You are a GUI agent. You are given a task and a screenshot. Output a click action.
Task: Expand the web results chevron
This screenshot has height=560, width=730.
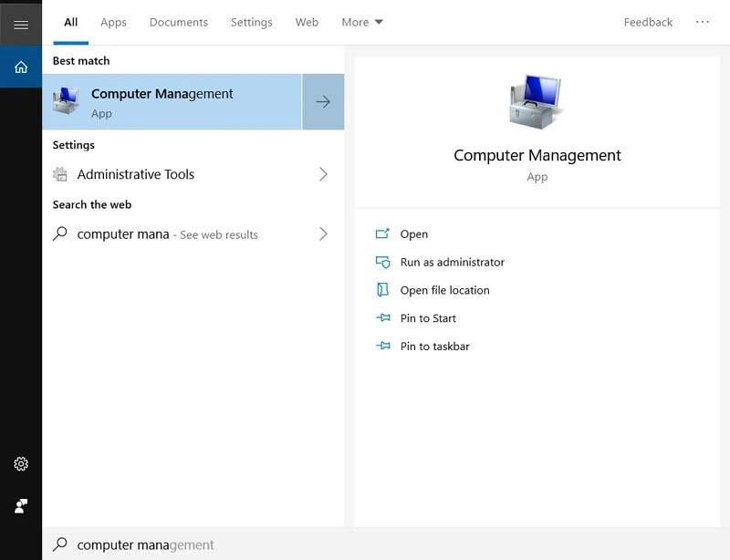point(323,233)
